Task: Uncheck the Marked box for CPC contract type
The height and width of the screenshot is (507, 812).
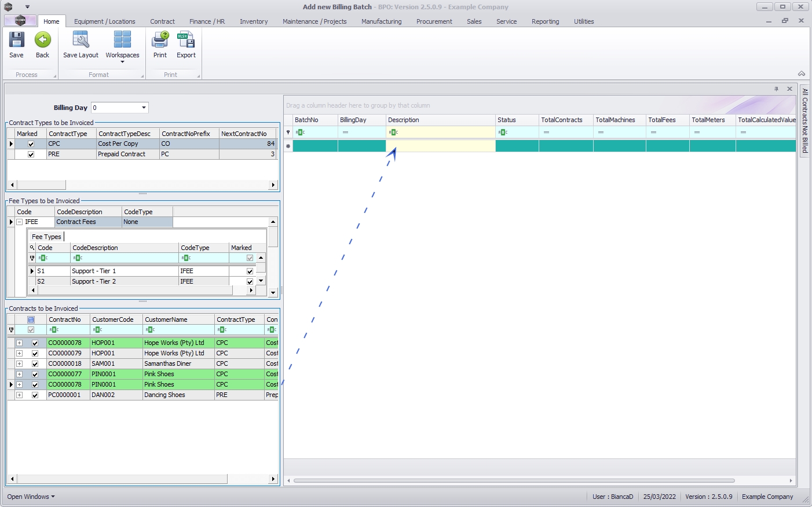Action: [31, 144]
